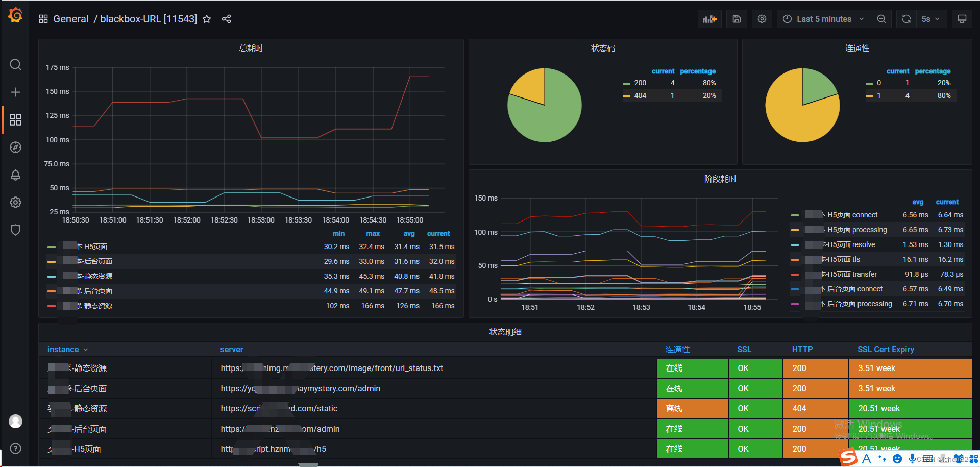
Task: Open the 连通性 panel title menu
Action: click(857, 48)
